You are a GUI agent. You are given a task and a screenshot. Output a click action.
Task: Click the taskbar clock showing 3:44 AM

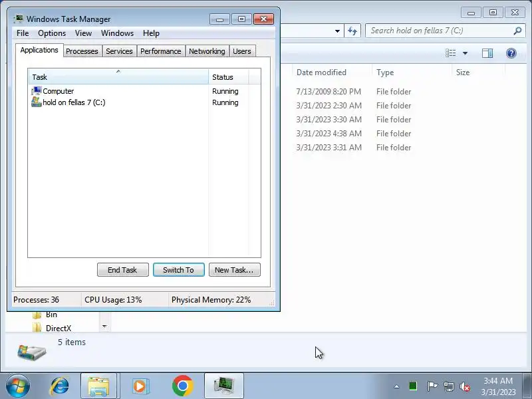point(498,386)
